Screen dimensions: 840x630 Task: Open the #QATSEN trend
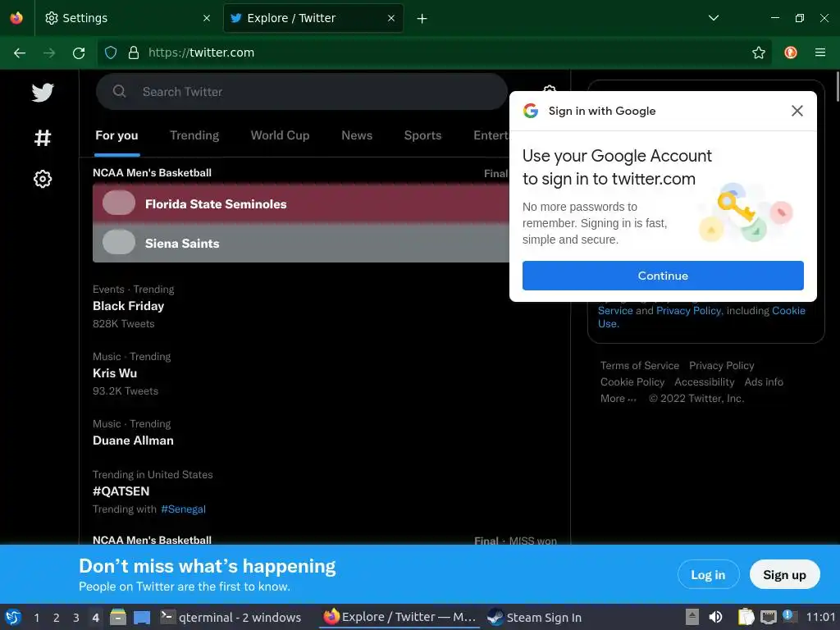pos(121,491)
